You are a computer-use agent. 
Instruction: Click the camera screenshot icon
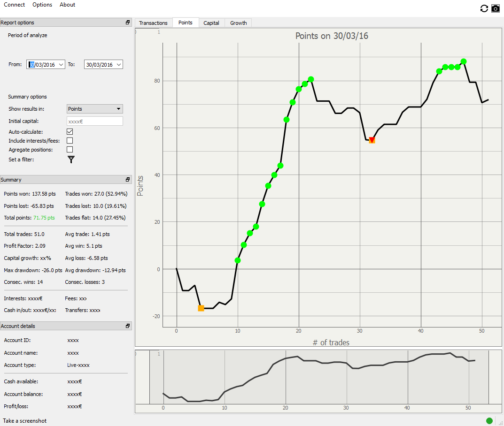(x=496, y=8)
